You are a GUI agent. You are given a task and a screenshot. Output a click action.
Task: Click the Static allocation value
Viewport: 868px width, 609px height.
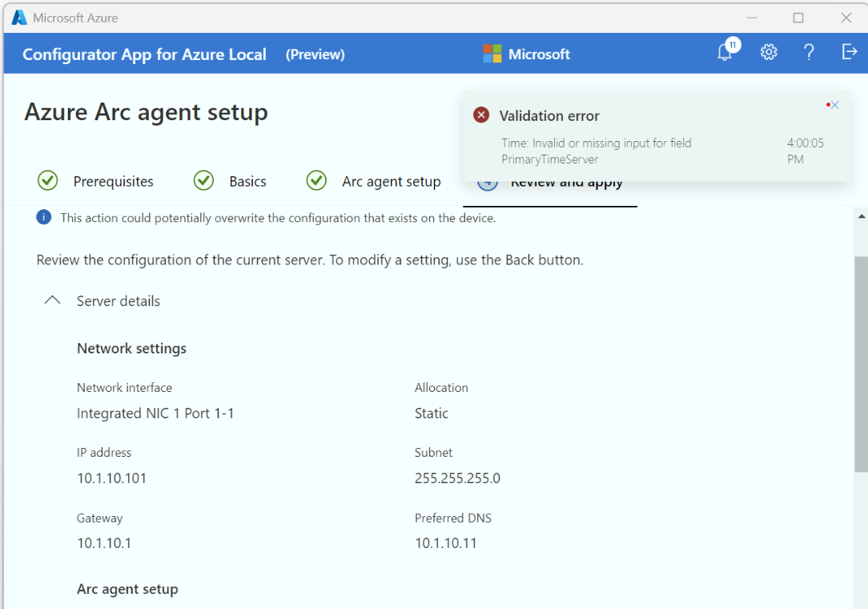432,413
